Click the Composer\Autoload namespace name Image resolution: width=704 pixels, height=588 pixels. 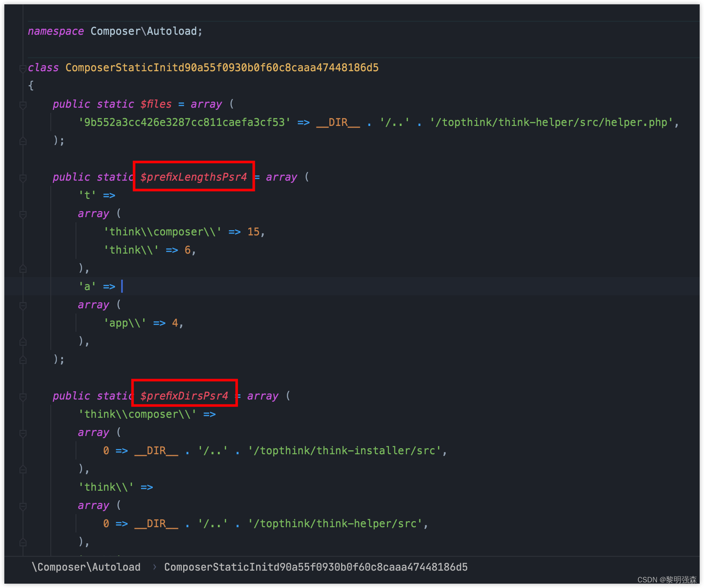point(143,31)
